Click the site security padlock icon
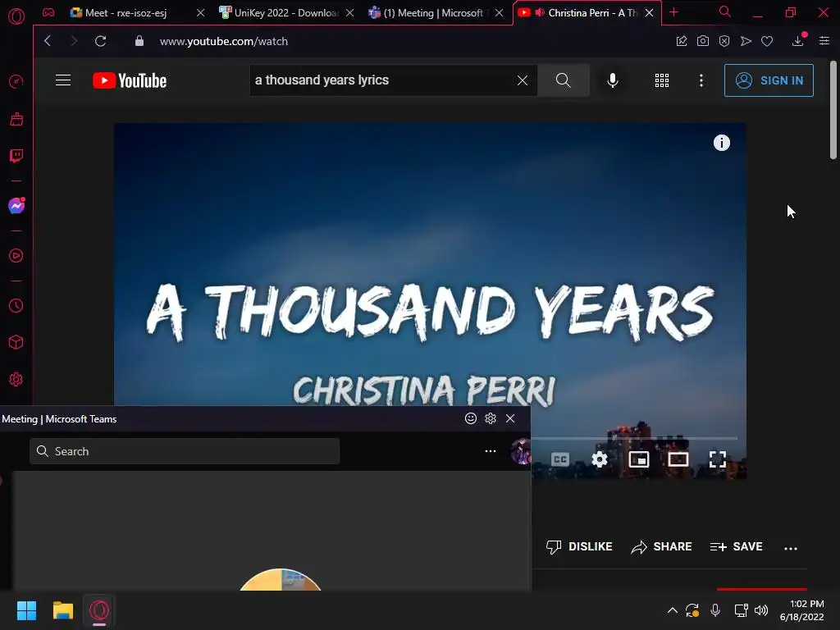Screen dimensions: 840x630 (139, 41)
